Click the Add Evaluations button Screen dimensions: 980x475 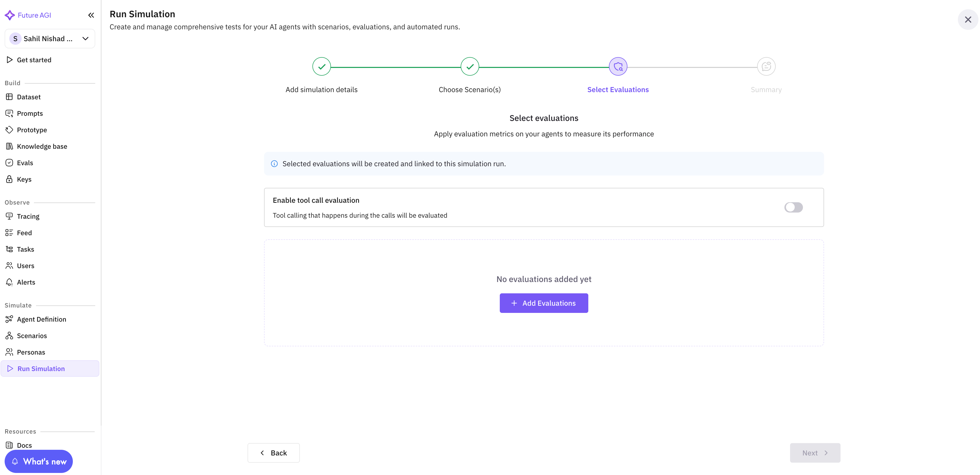pyautogui.click(x=543, y=303)
